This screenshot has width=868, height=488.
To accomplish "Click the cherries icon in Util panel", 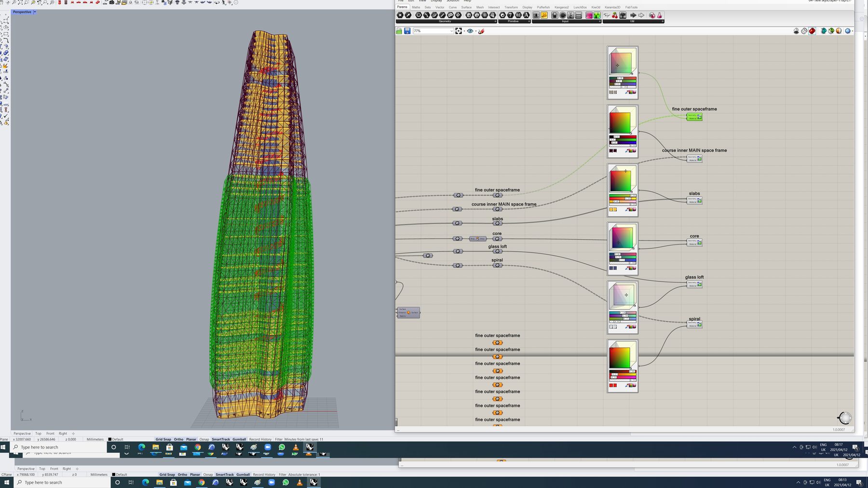I will [614, 15].
